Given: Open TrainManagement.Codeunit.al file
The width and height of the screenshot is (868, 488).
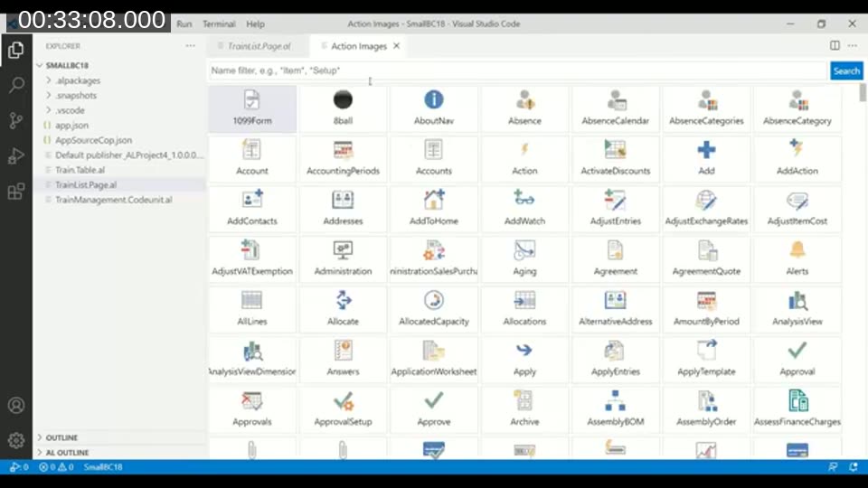Looking at the screenshot, I should pos(114,200).
